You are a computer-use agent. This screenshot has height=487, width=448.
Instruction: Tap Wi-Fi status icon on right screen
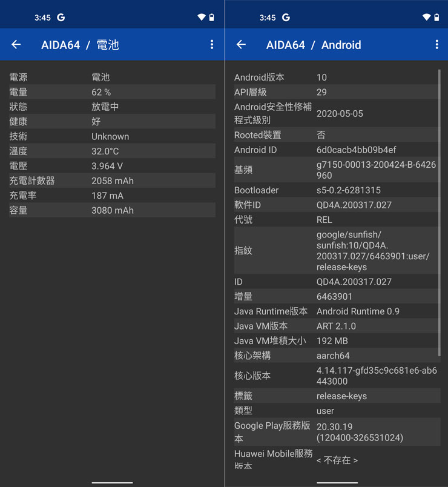click(427, 18)
